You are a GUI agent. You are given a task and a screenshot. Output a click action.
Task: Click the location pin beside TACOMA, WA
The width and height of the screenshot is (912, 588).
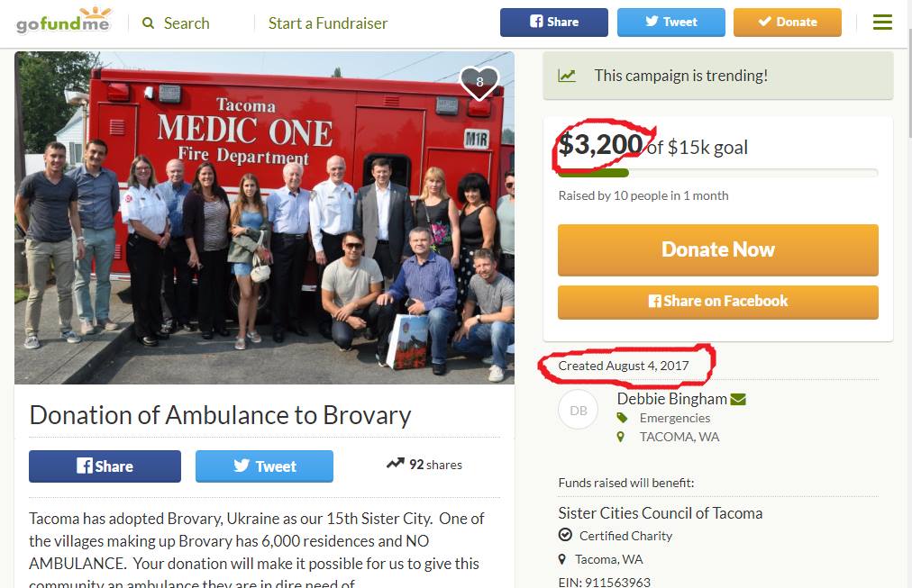coord(621,437)
